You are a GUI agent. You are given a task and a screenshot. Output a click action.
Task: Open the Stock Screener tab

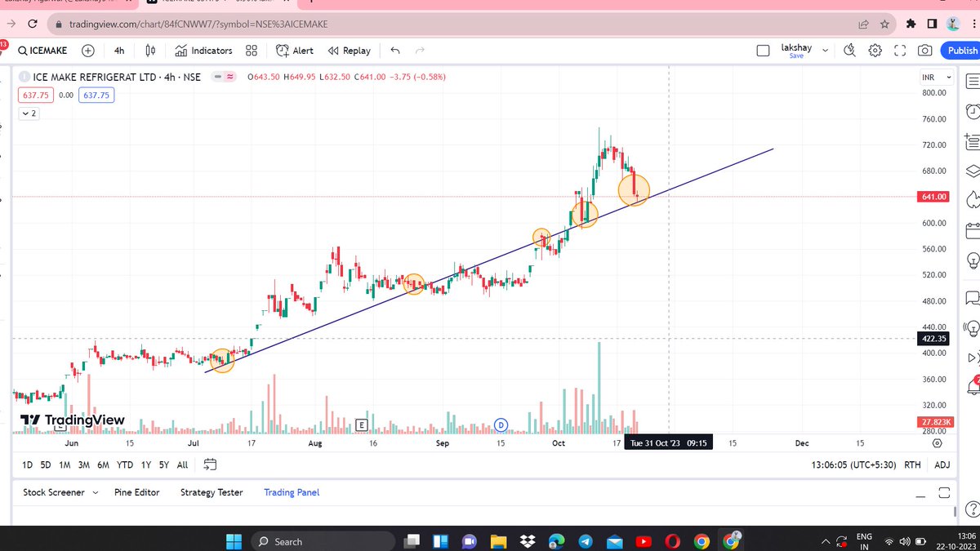coord(54,492)
